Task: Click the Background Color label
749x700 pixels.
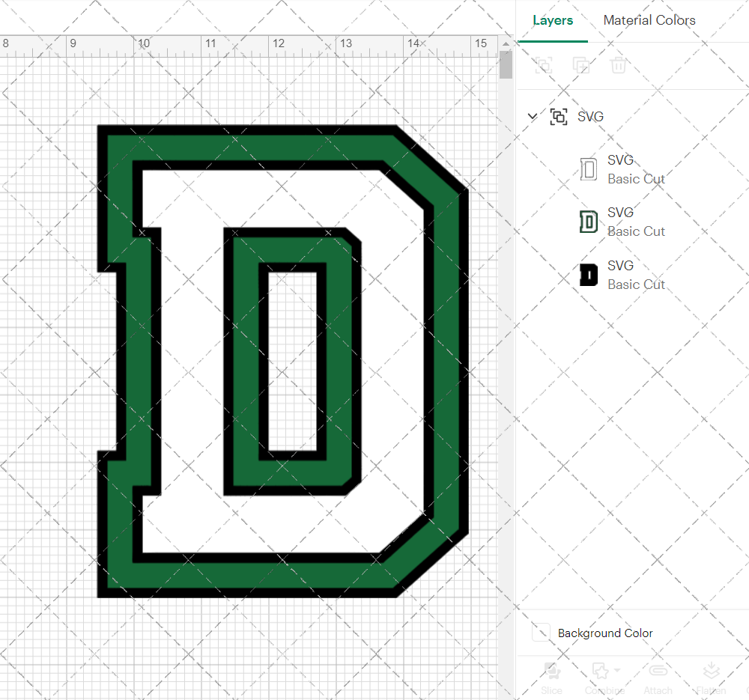Action: pos(605,633)
